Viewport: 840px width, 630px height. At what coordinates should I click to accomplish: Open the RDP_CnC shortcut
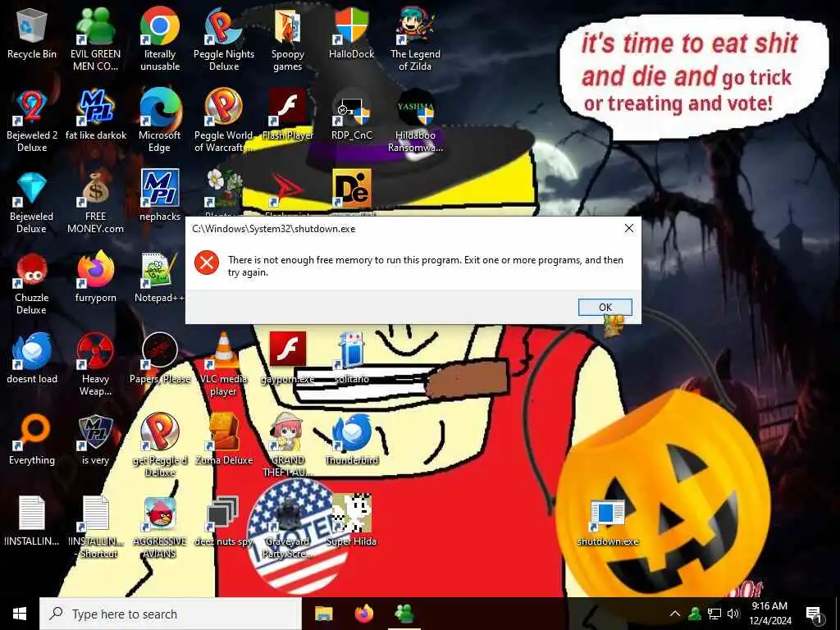351,114
